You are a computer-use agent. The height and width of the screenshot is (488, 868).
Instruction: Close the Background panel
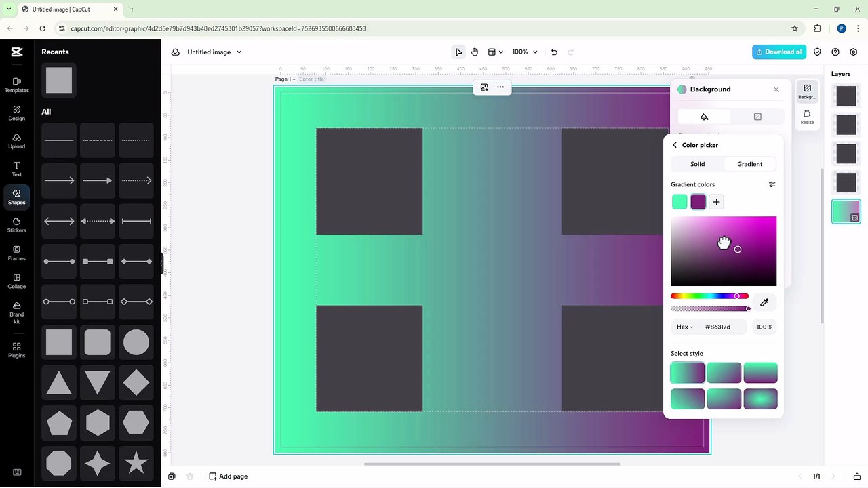[776, 89]
